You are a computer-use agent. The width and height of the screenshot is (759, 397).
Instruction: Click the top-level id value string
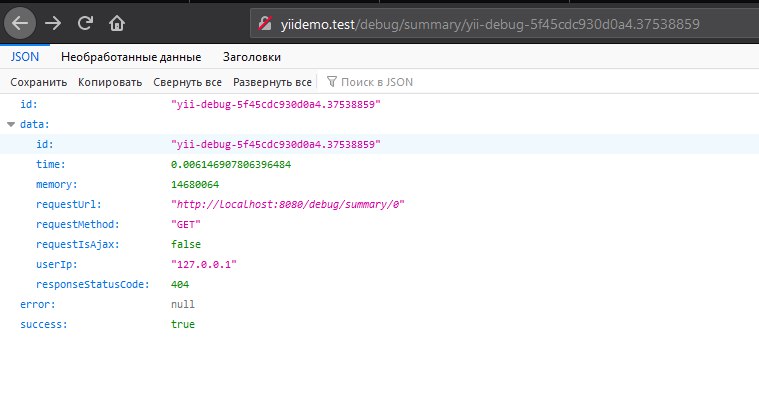click(276, 104)
